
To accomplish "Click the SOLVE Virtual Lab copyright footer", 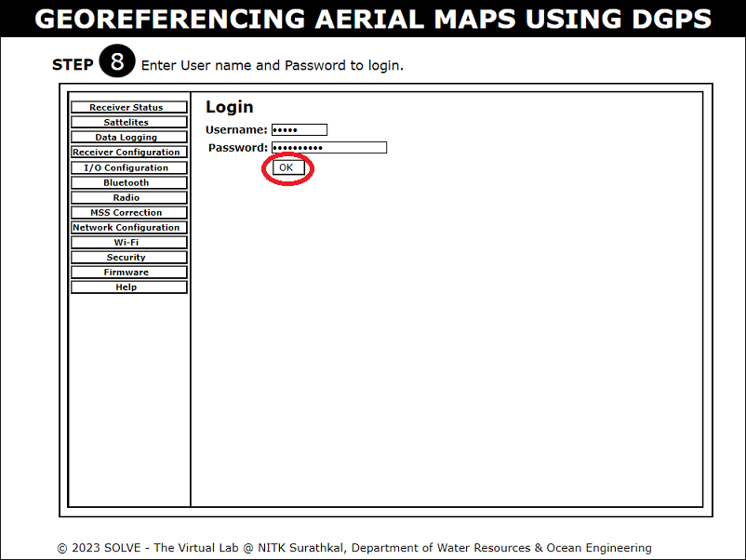I will click(x=354, y=548).
